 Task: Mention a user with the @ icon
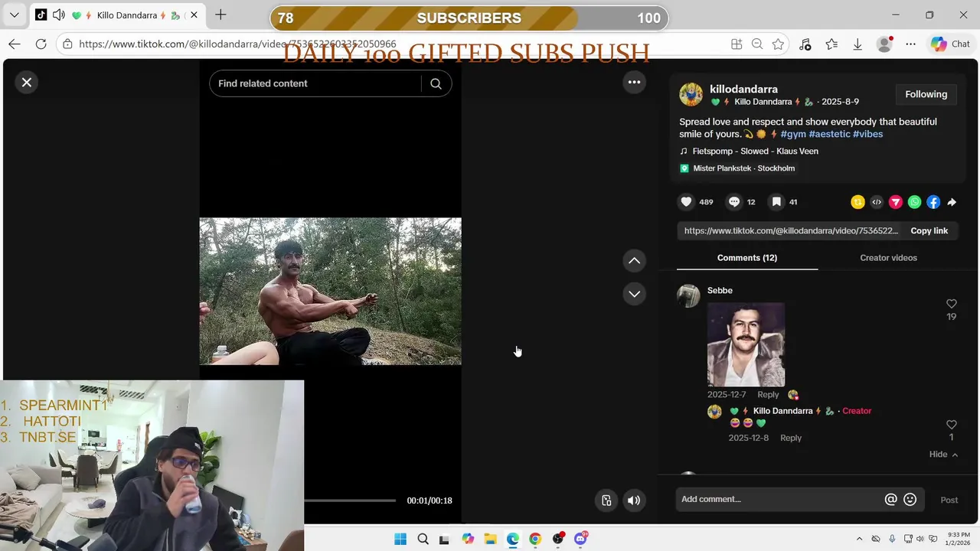click(x=890, y=499)
